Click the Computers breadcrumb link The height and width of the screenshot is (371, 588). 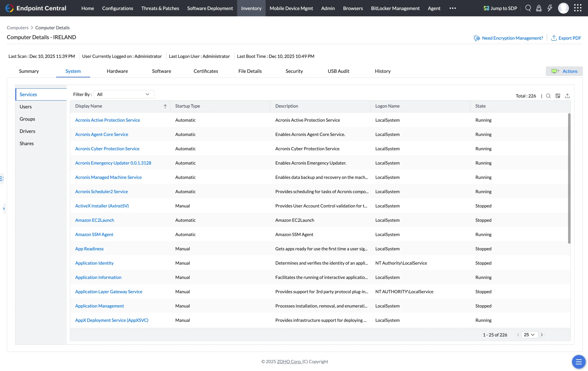17,28
